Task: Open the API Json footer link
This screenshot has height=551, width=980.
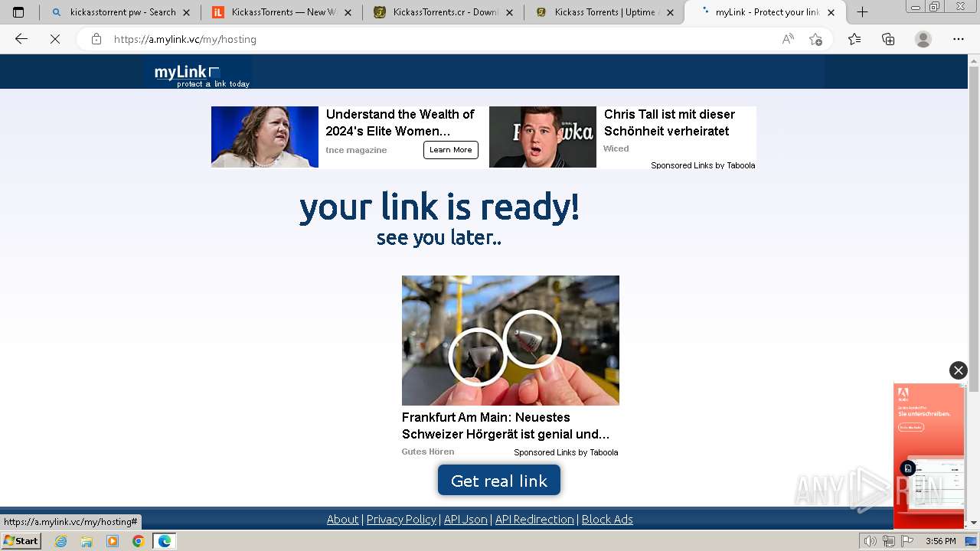Action: [x=465, y=520]
